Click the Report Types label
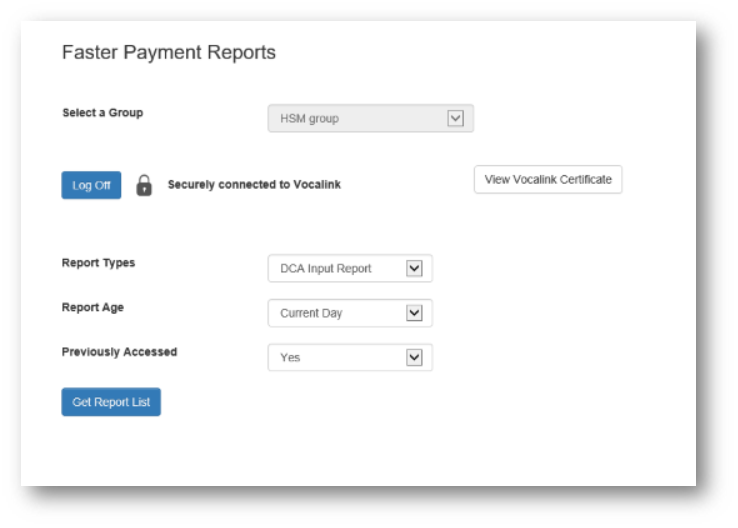Viewport: 738px width, 528px height. coord(98,263)
